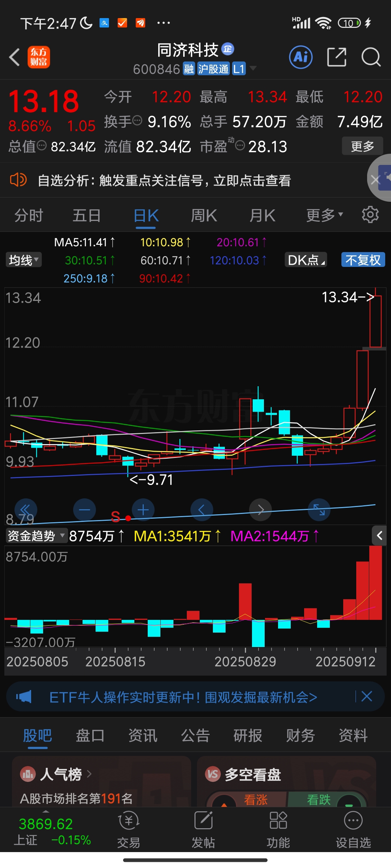Switch to 月K tab
391x868 pixels.
pos(262,215)
